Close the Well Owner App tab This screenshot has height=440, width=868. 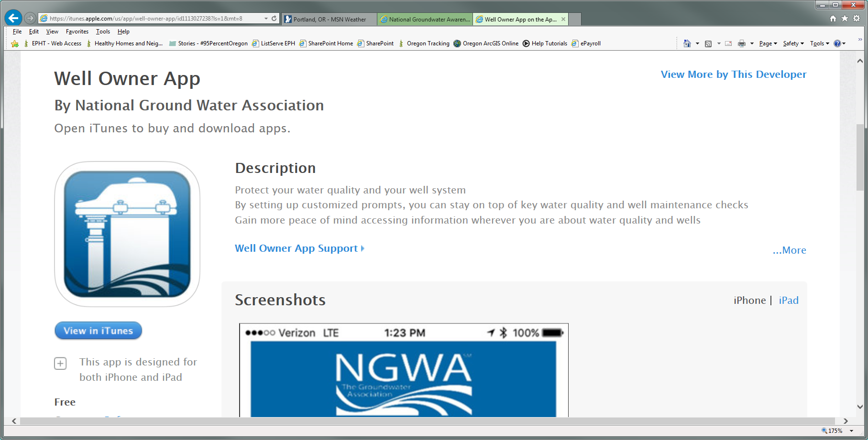(563, 19)
